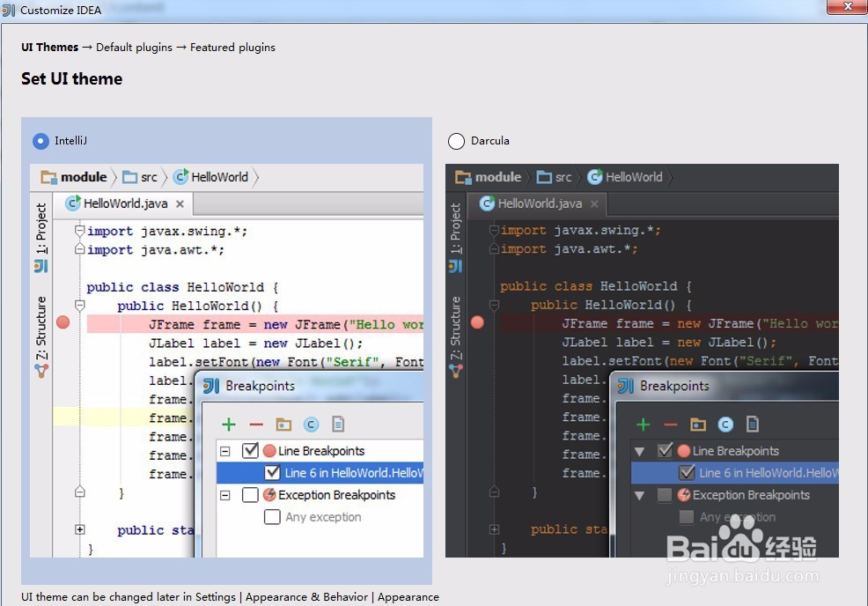Viewport: 868px width, 606px height.
Task: Click module breadcrumb label in IntelliJ preview
Action: point(84,177)
